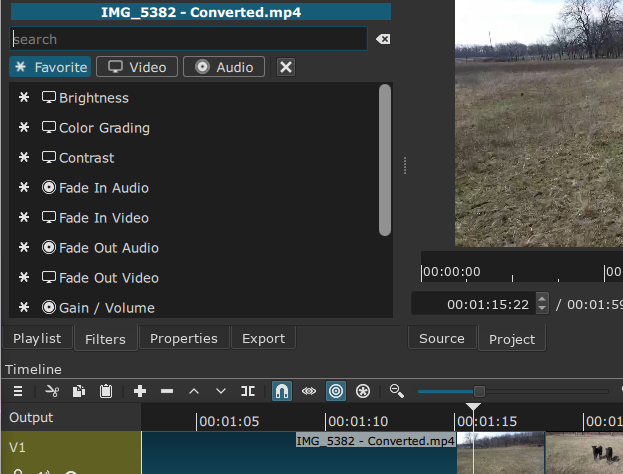Switch to the Filters tab
This screenshot has height=474, width=623.
click(x=105, y=339)
